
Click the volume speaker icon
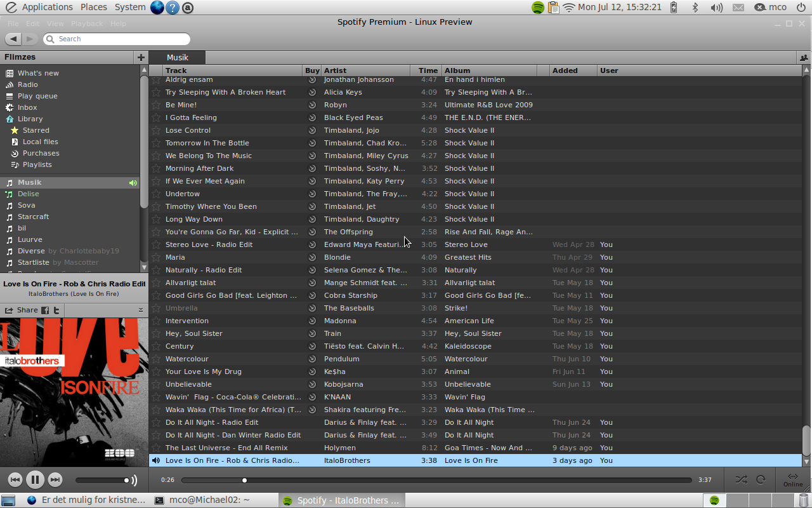coord(134,480)
